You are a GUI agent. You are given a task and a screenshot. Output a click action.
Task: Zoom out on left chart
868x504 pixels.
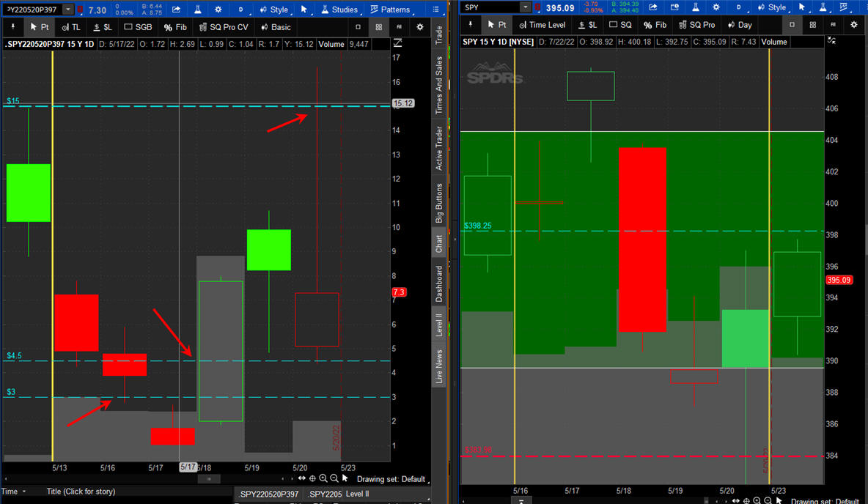click(334, 478)
